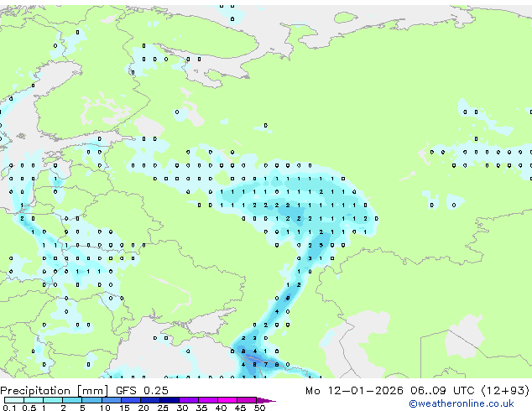Viewport: 532px width, 411px height.
Task: Click the '40' legend label
Action: click(222, 408)
